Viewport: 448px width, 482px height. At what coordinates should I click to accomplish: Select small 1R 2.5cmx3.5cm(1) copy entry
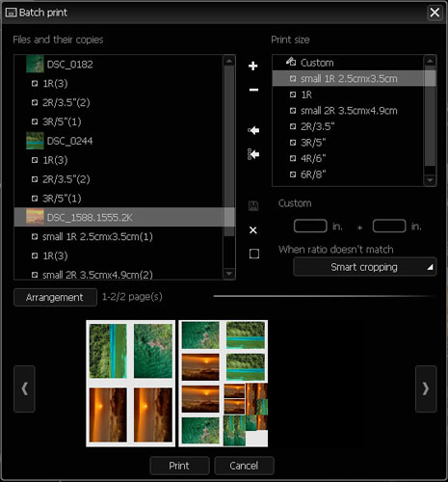tap(119, 237)
